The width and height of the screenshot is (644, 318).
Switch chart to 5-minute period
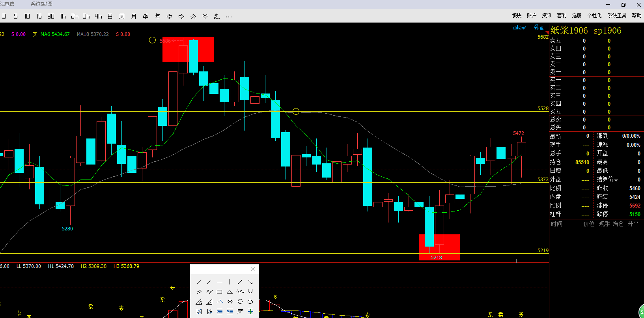coord(16,16)
